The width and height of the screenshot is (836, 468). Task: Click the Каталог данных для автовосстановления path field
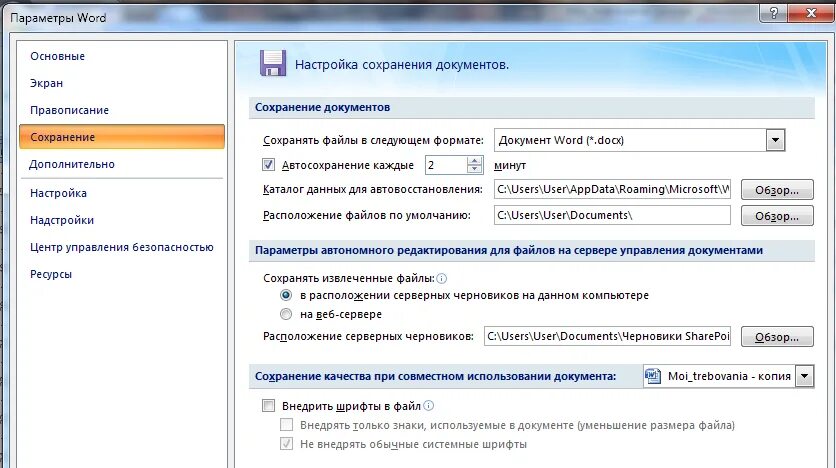(x=612, y=189)
